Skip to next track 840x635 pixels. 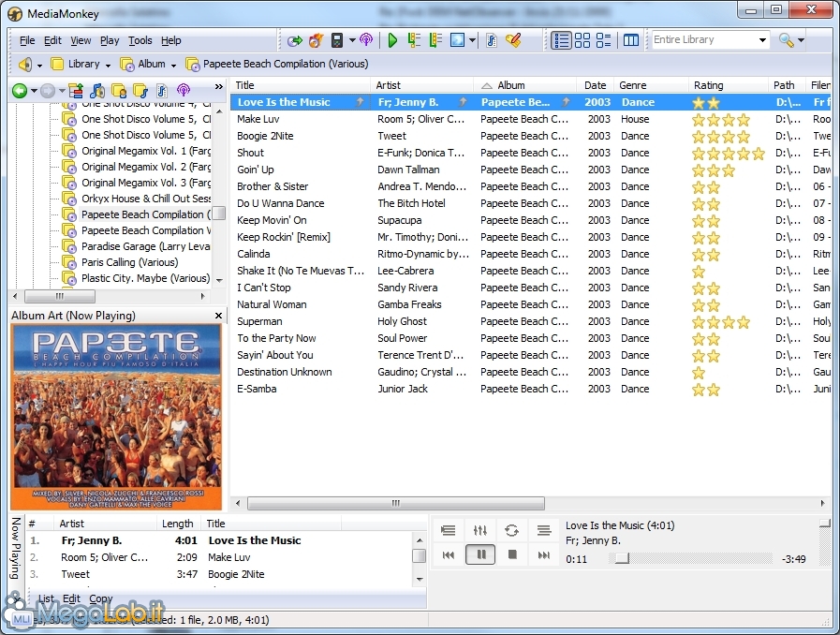(544, 555)
